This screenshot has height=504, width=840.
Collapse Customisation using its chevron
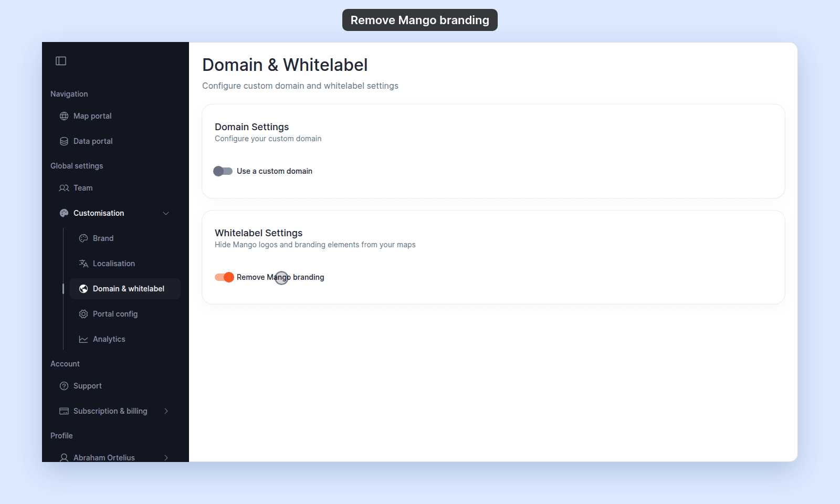[x=166, y=213]
